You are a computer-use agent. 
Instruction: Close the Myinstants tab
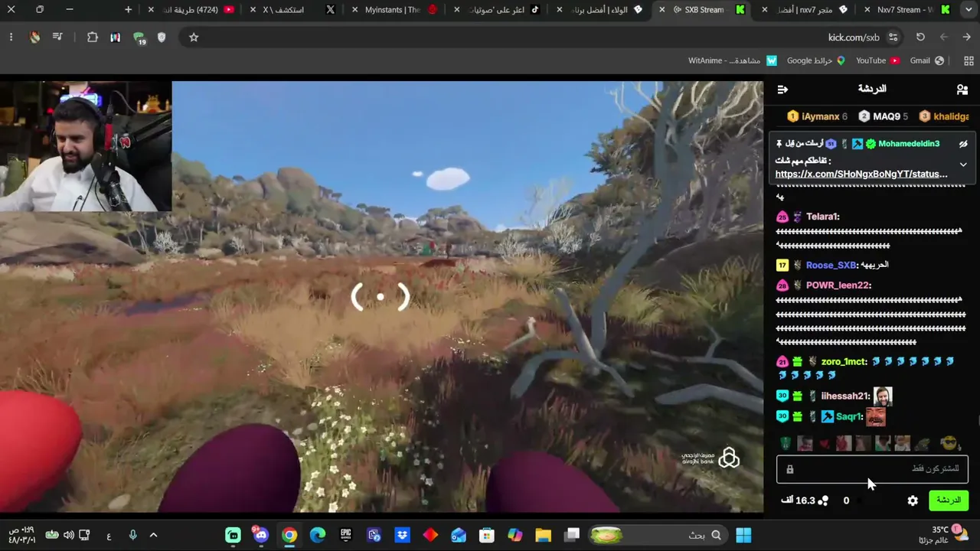click(x=354, y=10)
